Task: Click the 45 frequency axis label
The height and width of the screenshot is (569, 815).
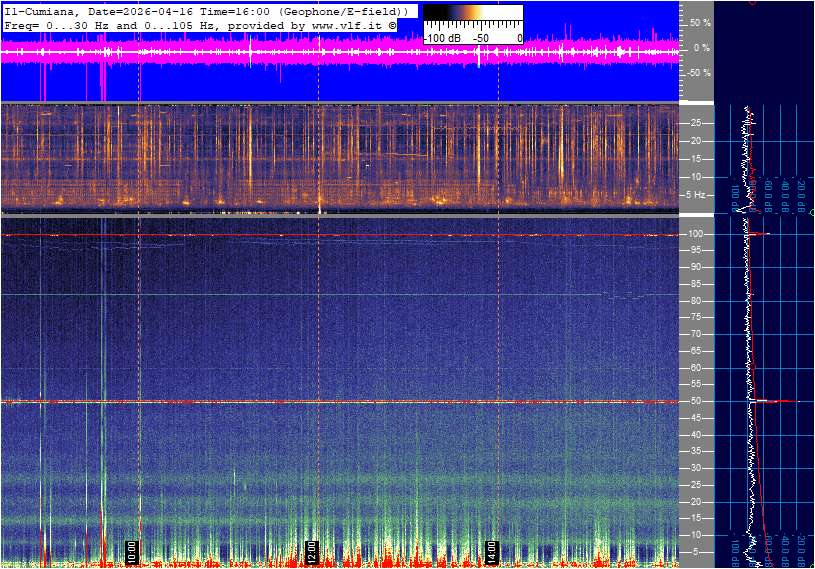Action: 695,418
